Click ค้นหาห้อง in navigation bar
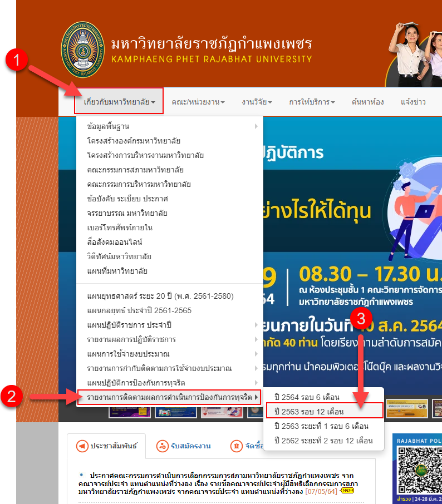Screen dimensions: 442x504 click(x=368, y=102)
